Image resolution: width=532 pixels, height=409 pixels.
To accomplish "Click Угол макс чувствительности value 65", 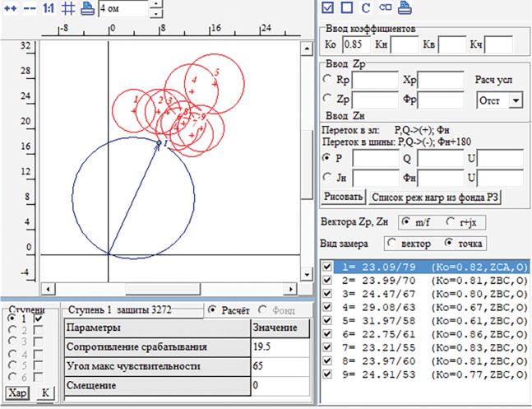I will 280,366.
